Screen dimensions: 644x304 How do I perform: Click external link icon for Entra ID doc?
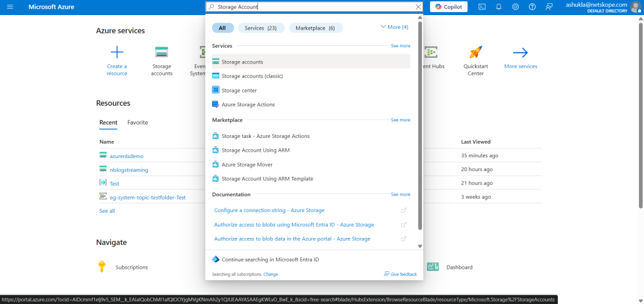pos(404,225)
